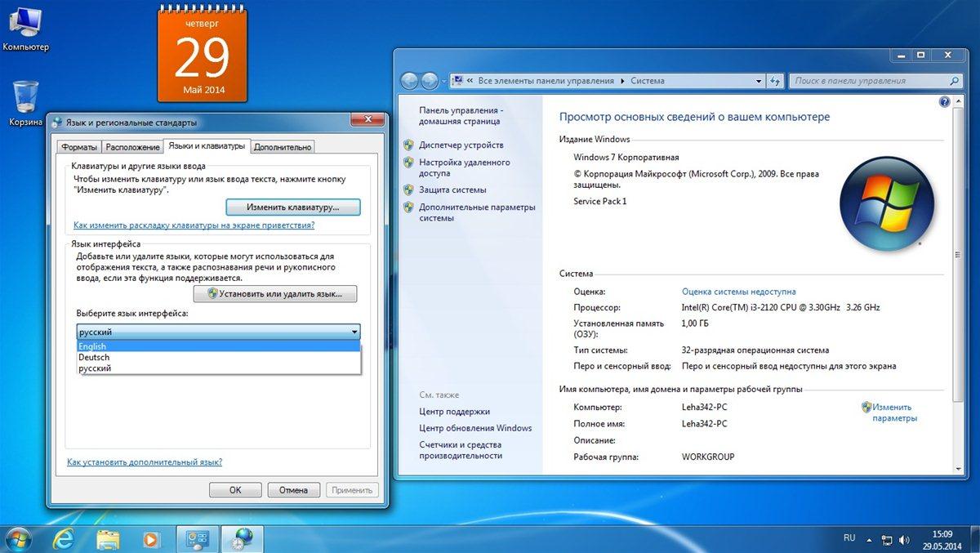
Task: Open the Windows Start menu orb
Action: click(x=18, y=538)
